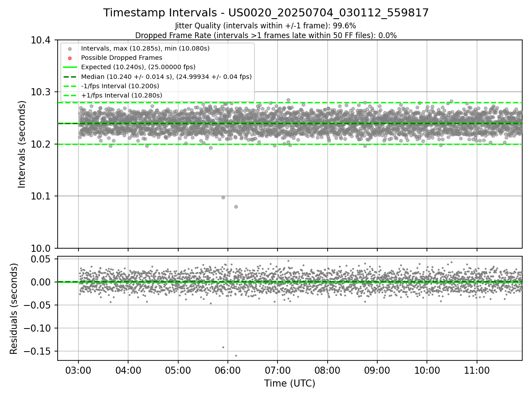Click legend entry 'Expected (10.240s), (25.00000 fps)'
532x399 pixels.
coord(138,67)
